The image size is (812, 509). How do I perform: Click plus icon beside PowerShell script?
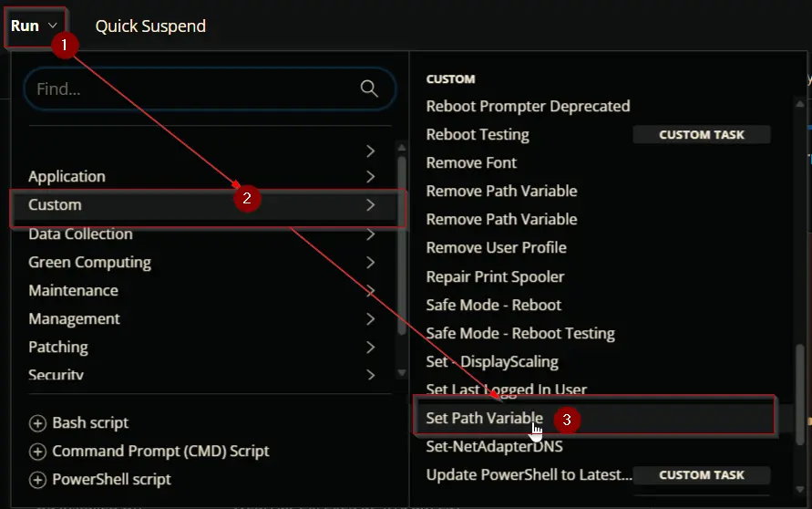pyautogui.click(x=37, y=480)
